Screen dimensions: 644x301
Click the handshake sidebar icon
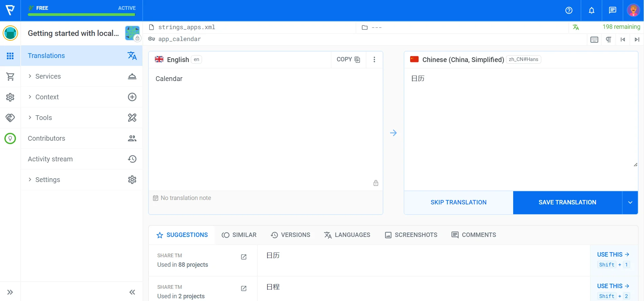pos(10,118)
